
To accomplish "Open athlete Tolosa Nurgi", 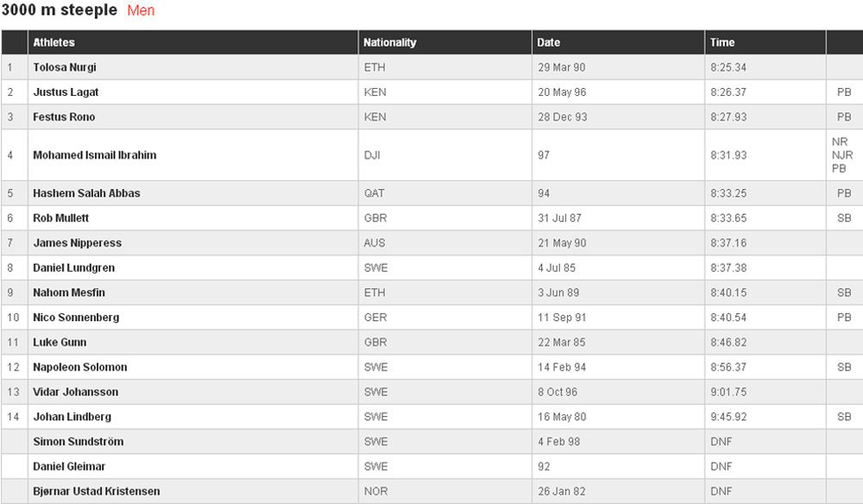I will (65, 67).
